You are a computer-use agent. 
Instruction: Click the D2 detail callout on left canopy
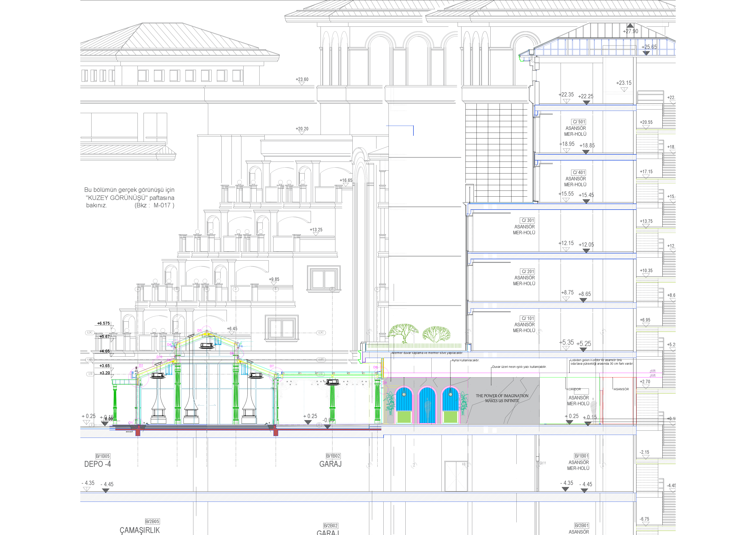coord(141,365)
